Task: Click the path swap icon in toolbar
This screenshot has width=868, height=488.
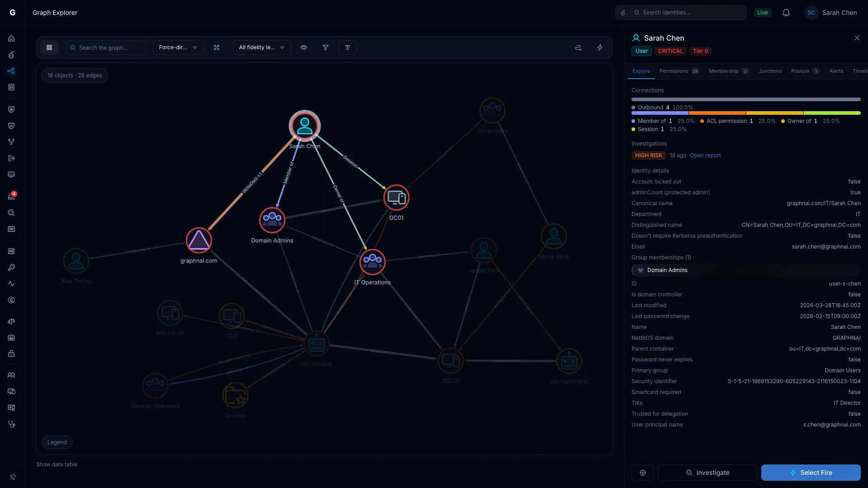Action: coord(578,47)
